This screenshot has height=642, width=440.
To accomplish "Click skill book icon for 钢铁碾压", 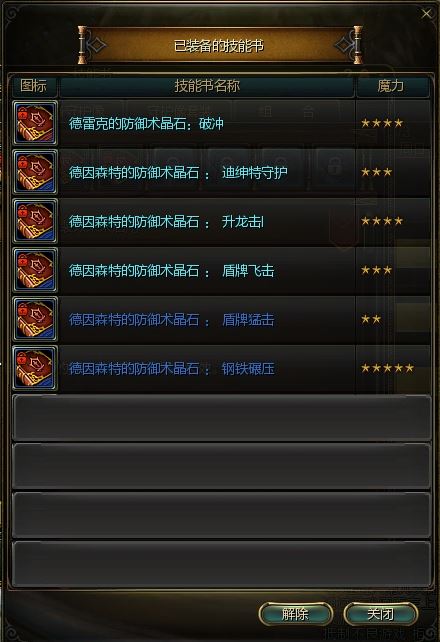I will (35, 368).
